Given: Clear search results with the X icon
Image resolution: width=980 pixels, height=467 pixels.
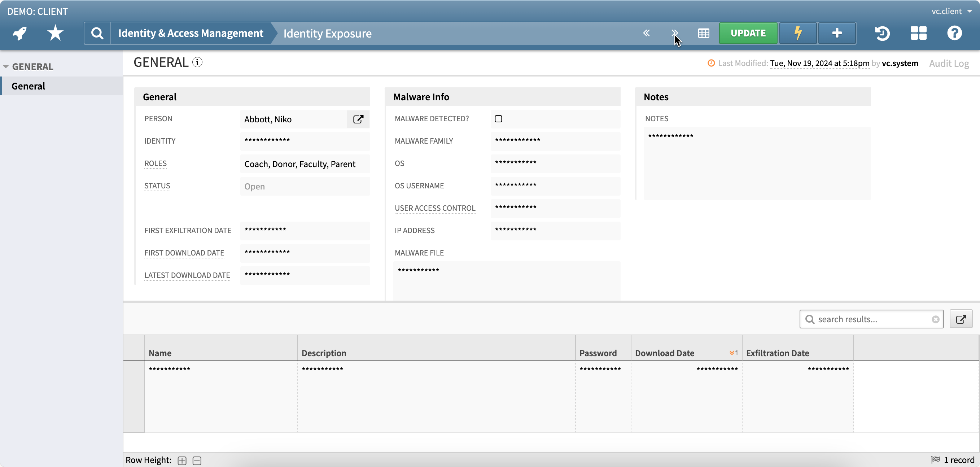Looking at the screenshot, I should [936, 319].
